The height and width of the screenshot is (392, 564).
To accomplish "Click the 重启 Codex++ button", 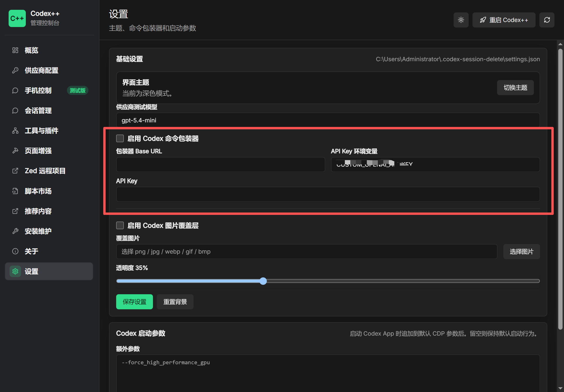I will [504, 20].
